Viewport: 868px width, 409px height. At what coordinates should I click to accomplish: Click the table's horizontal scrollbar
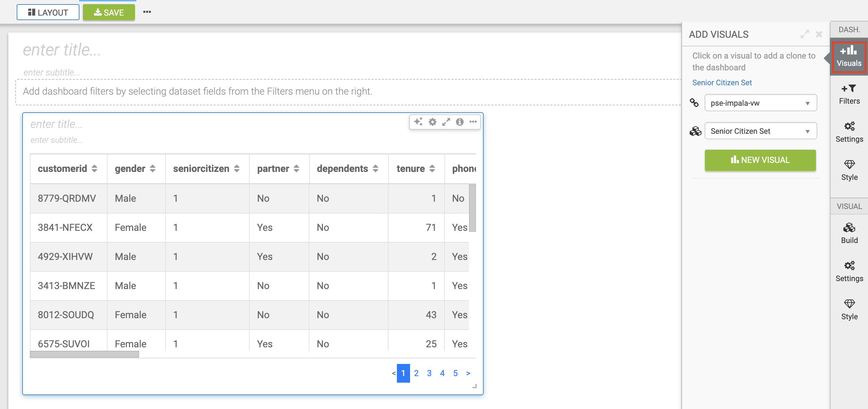point(84,354)
